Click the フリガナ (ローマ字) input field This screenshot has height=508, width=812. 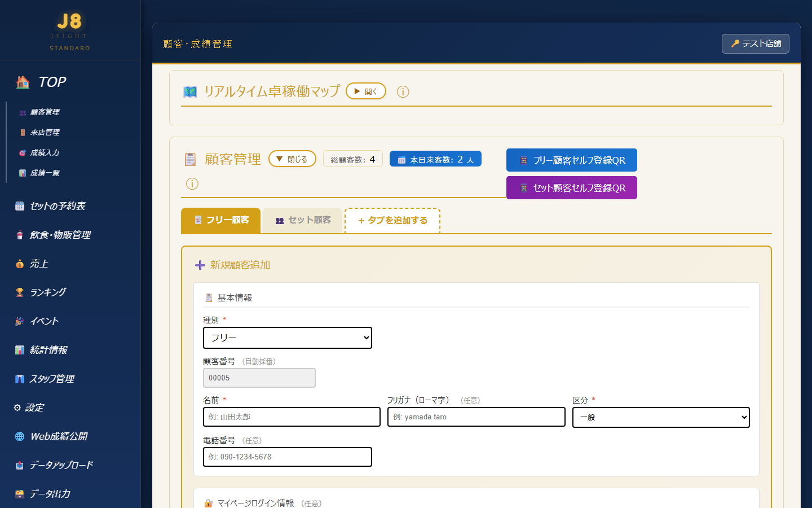476,417
